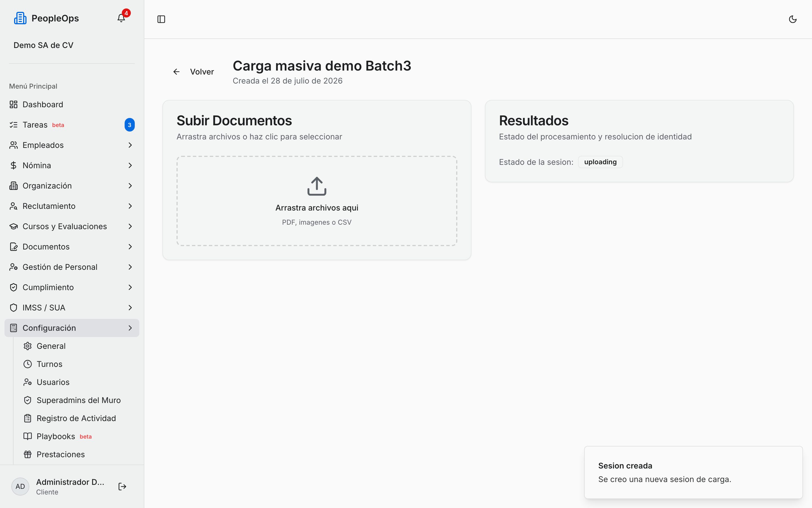Viewport: 812px width, 508px height.
Task: Toggle the sidebar panel icon
Action: coord(161,19)
